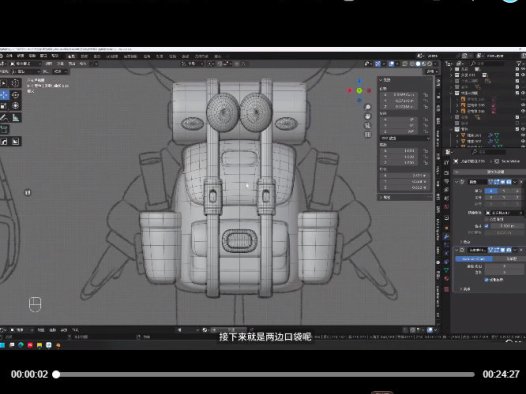Switch viewport to rendered shading
Screen dimensions: 526x394
429,64
